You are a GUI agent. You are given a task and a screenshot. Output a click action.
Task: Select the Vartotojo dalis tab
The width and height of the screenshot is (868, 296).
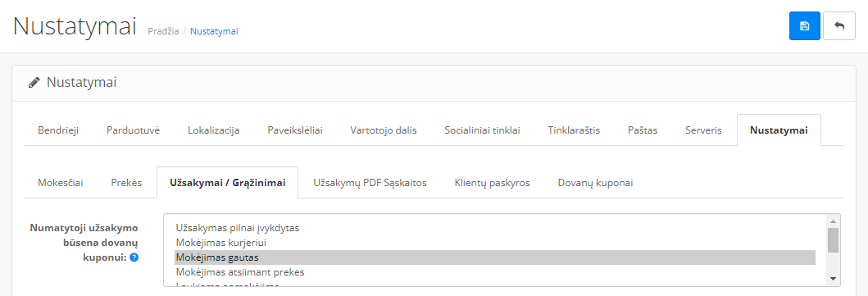coord(384,130)
